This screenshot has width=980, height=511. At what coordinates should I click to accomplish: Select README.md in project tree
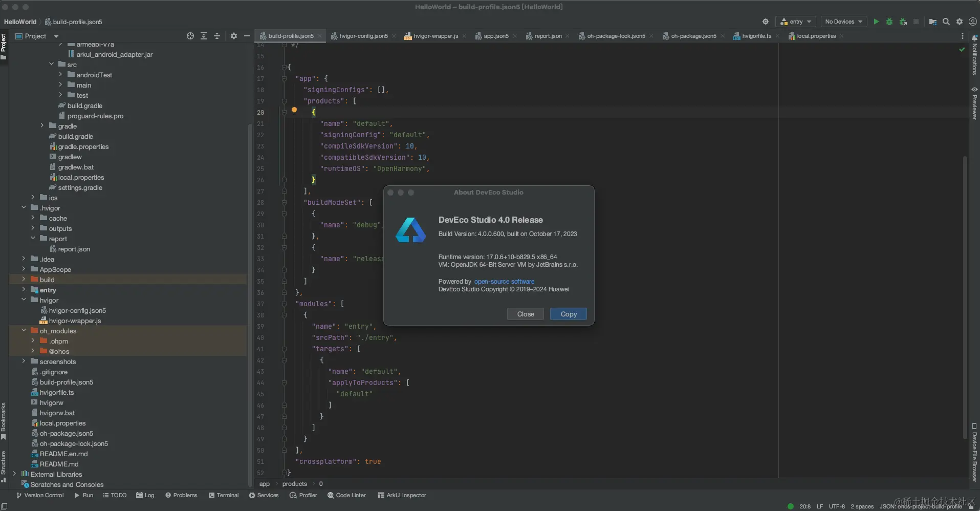pos(59,464)
